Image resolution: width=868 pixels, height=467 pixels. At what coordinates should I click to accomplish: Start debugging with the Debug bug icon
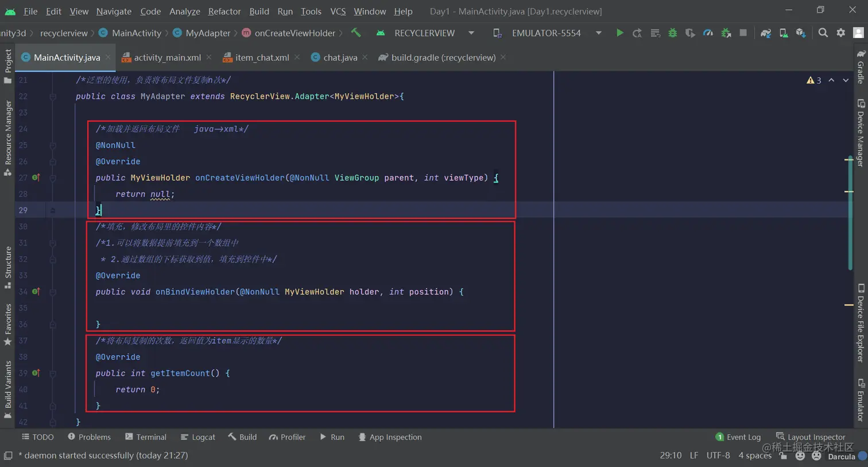(672, 33)
